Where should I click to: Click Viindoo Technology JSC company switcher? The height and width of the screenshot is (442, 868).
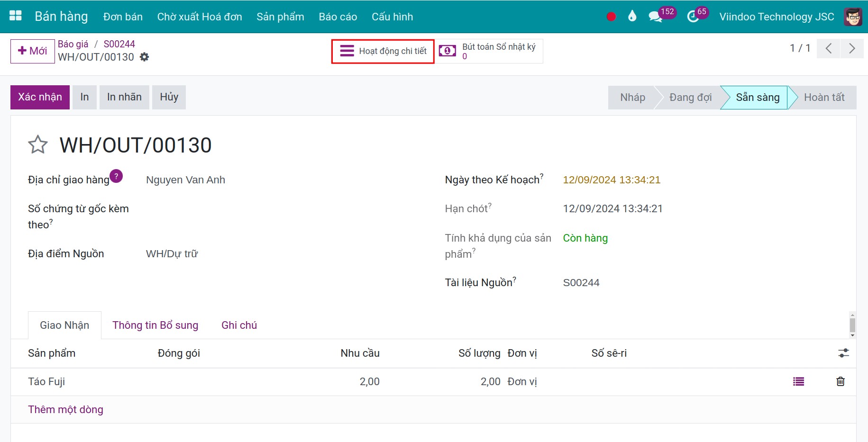coord(777,17)
